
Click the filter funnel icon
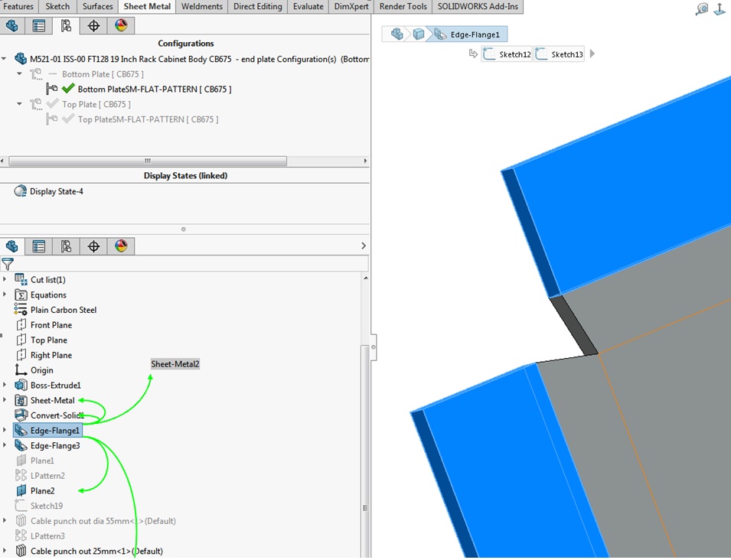pyautogui.click(x=8, y=264)
